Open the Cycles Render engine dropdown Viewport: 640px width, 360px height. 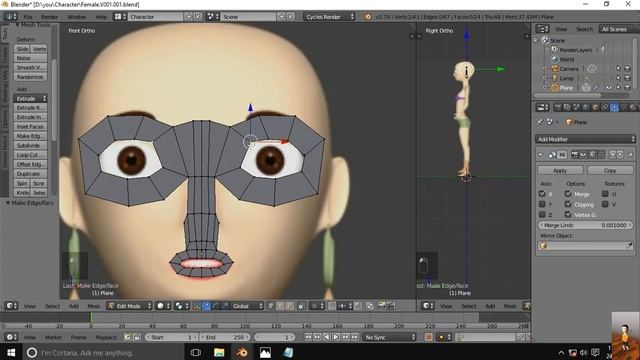pyautogui.click(x=329, y=17)
